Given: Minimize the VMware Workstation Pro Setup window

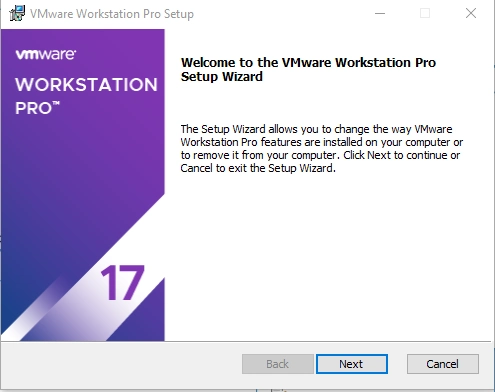Looking at the screenshot, I should click(x=380, y=13).
